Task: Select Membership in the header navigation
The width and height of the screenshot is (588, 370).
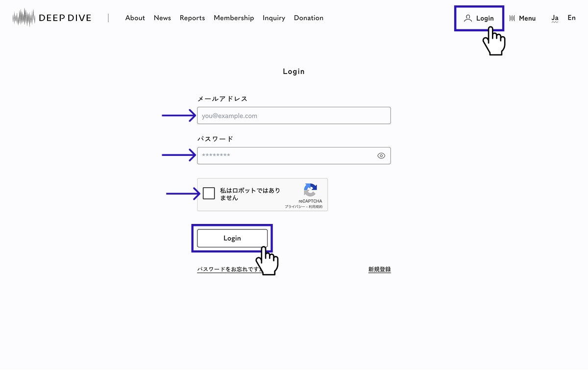Action: 234,18
